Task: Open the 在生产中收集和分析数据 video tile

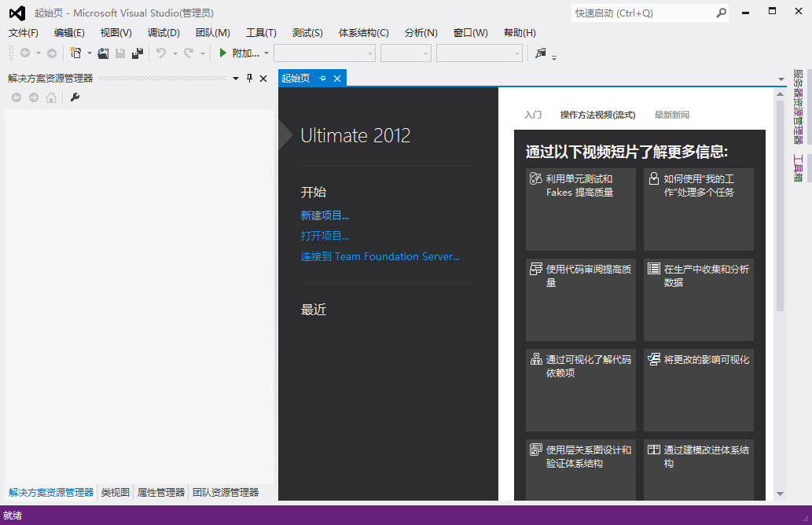Action: point(699,299)
